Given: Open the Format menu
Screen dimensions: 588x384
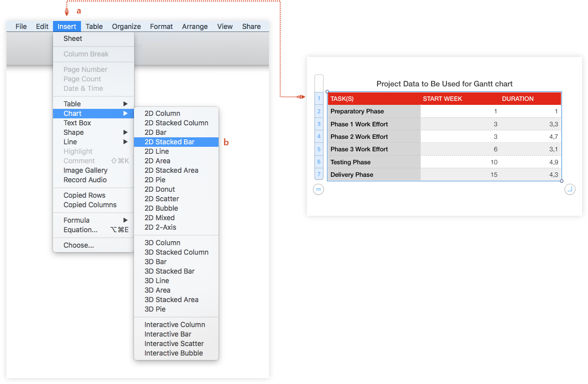Looking at the screenshot, I should click(x=161, y=26).
